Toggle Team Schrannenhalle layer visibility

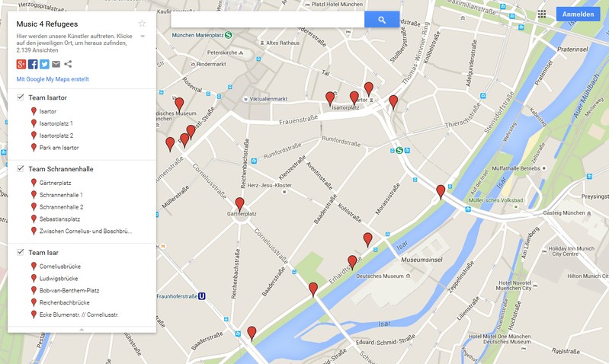click(21, 168)
